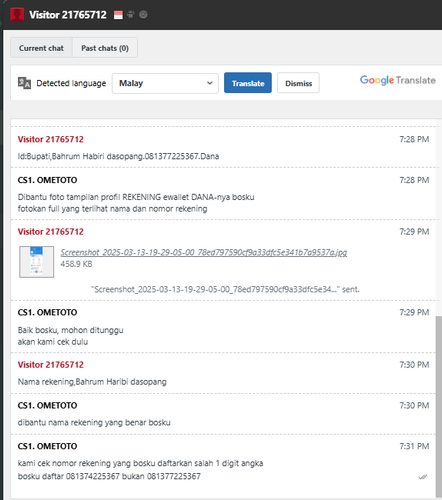Click CS1. OMETOTO above 'kami cek nomor rekening'

[x=47, y=446]
